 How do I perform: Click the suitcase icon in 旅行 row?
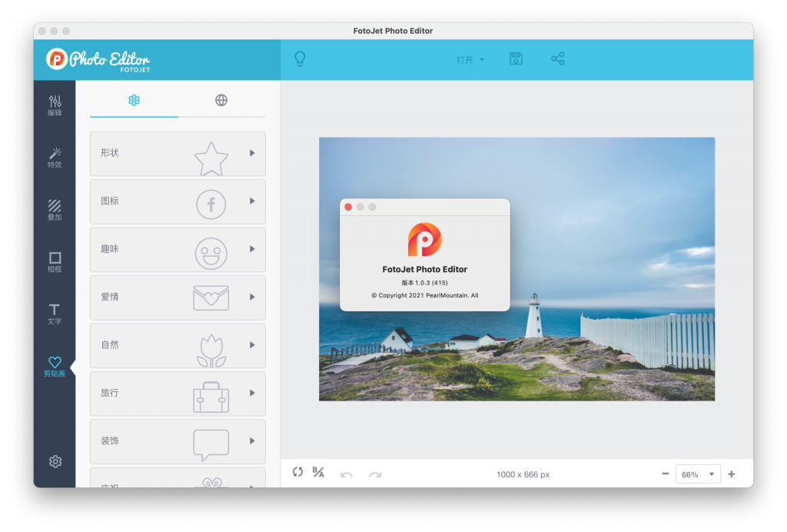coord(211,397)
